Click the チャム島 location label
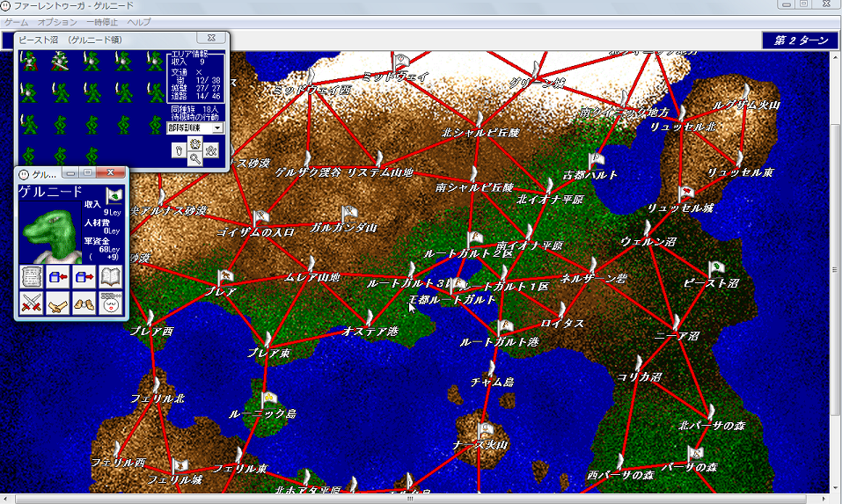The width and height of the screenshot is (842, 504). [x=493, y=382]
